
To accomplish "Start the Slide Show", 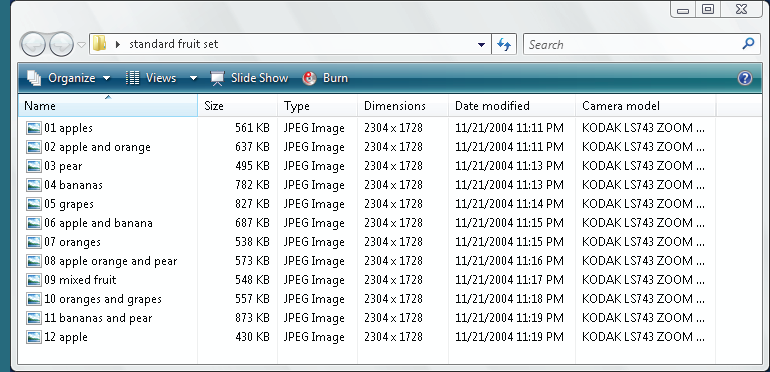I will [x=249, y=78].
